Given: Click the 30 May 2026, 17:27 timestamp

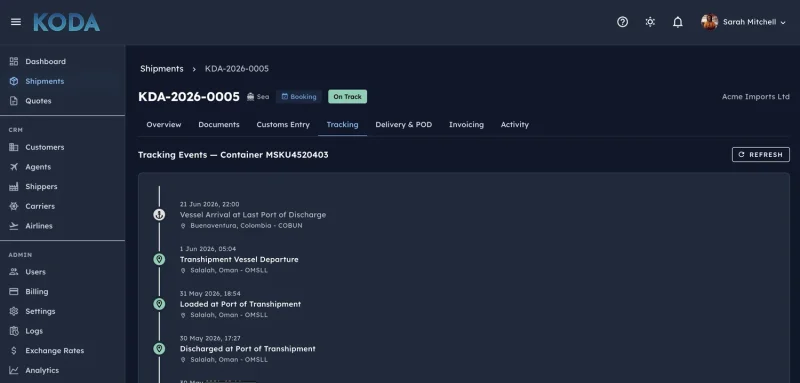Looking at the screenshot, I should coord(210,338).
